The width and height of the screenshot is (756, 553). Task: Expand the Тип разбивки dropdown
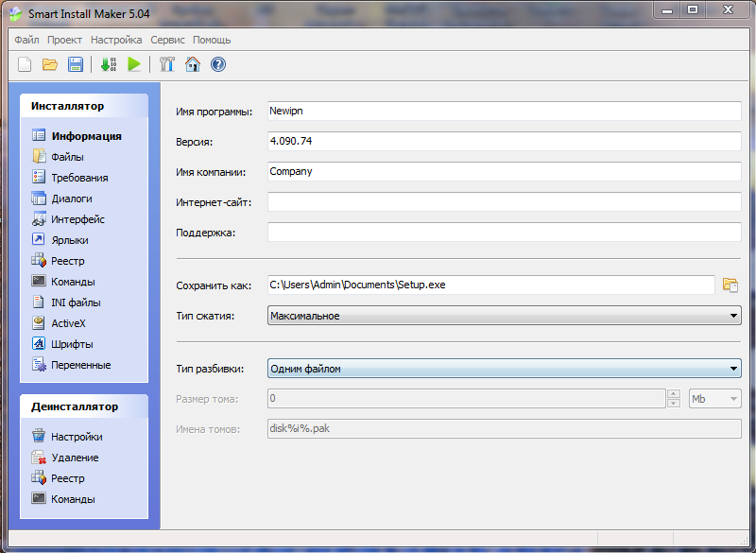pos(733,369)
